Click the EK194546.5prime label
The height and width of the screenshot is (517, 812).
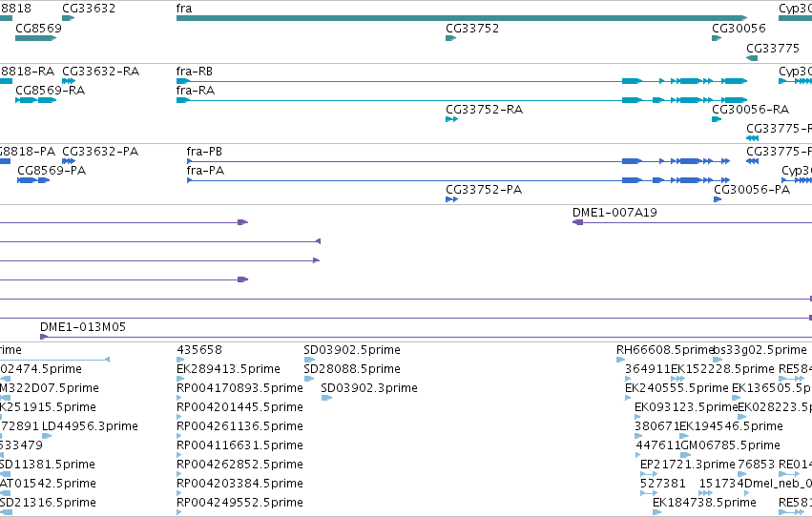pyautogui.click(x=731, y=426)
